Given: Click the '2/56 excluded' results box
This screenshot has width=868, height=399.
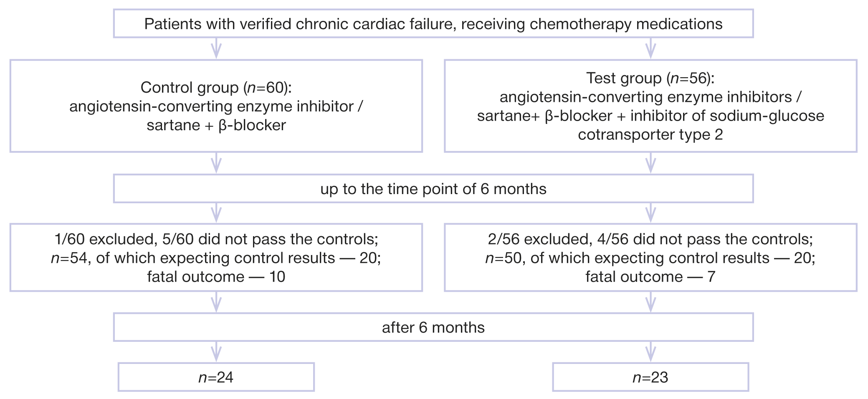Looking at the screenshot, I should tap(650, 258).
